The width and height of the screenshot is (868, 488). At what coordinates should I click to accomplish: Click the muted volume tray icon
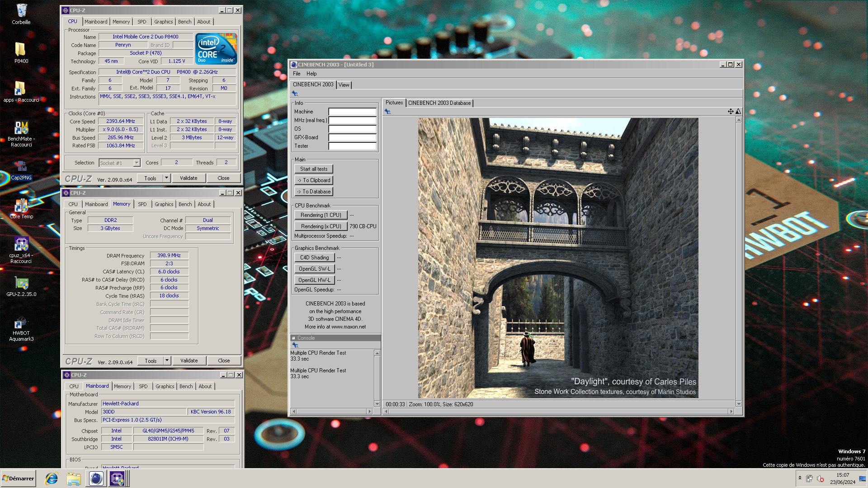coord(821,479)
